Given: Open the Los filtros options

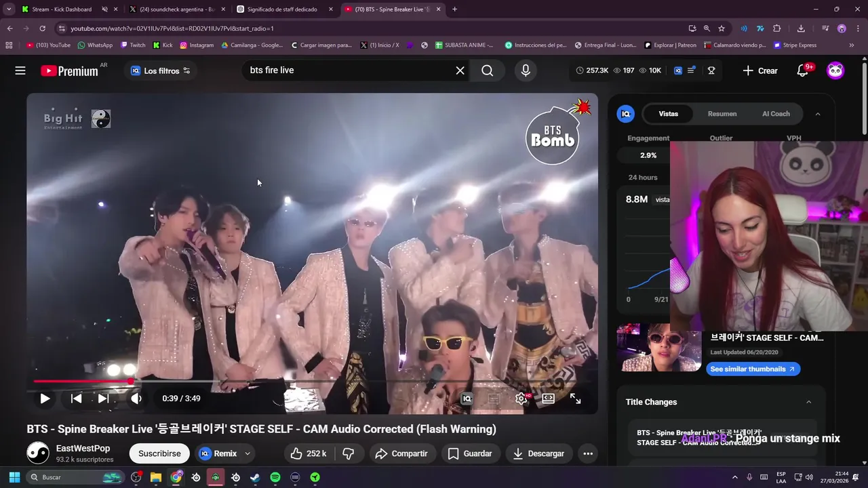Looking at the screenshot, I should (161, 70).
